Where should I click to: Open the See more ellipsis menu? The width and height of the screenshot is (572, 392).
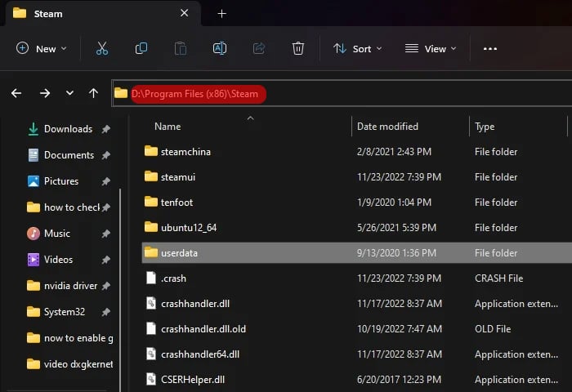(490, 48)
